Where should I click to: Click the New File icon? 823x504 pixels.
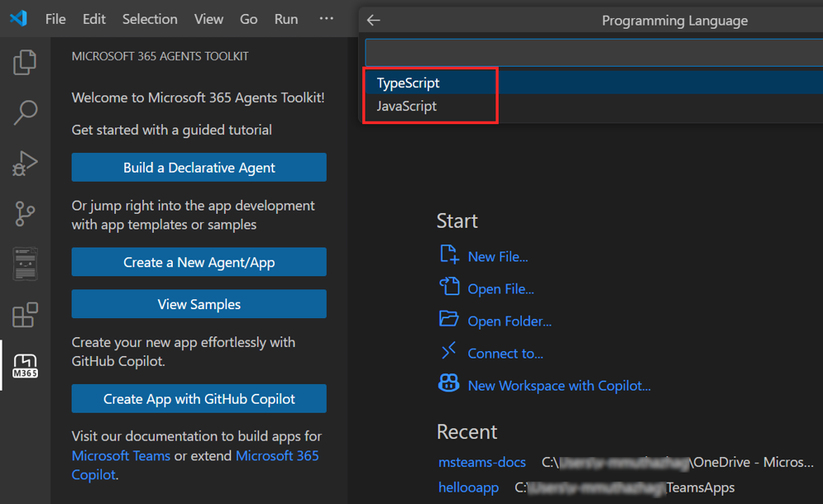pyautogui.click(x=449, y=254)
